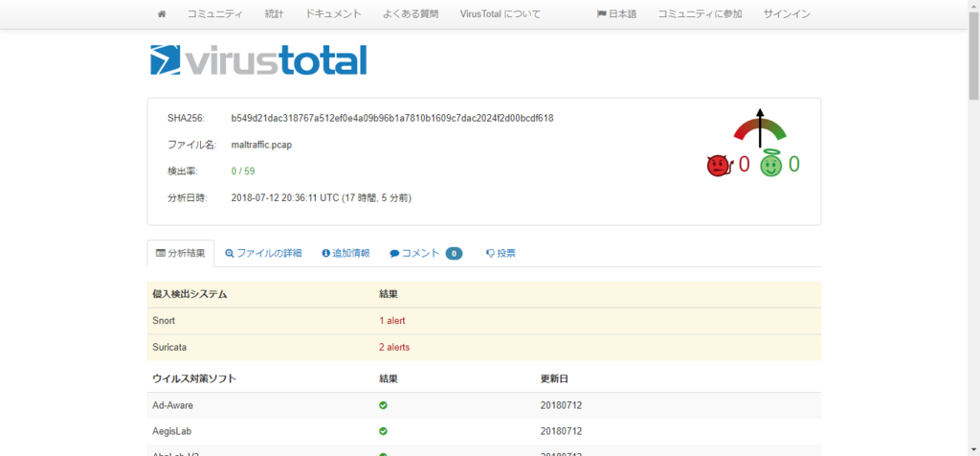
Task: Click 更新日 column header
Action: pos(554,379)
